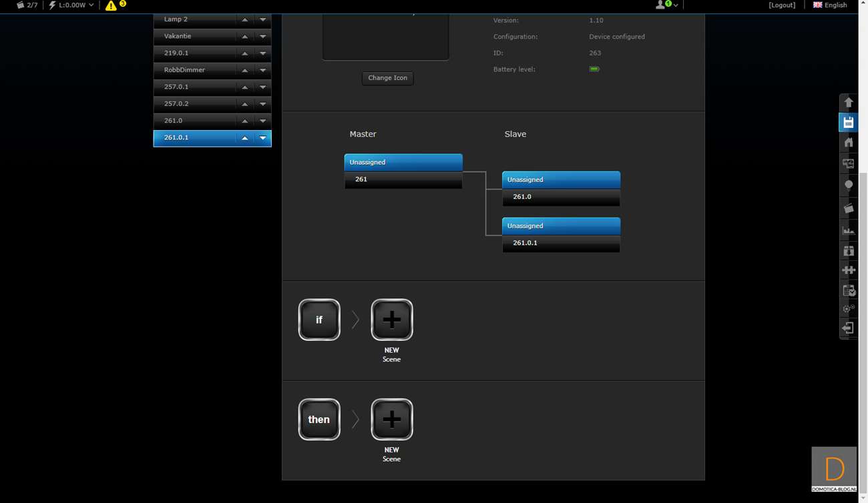Select the 257.0.1 device in list
Viewport: 868px width, 503px height.
[194, 87]
